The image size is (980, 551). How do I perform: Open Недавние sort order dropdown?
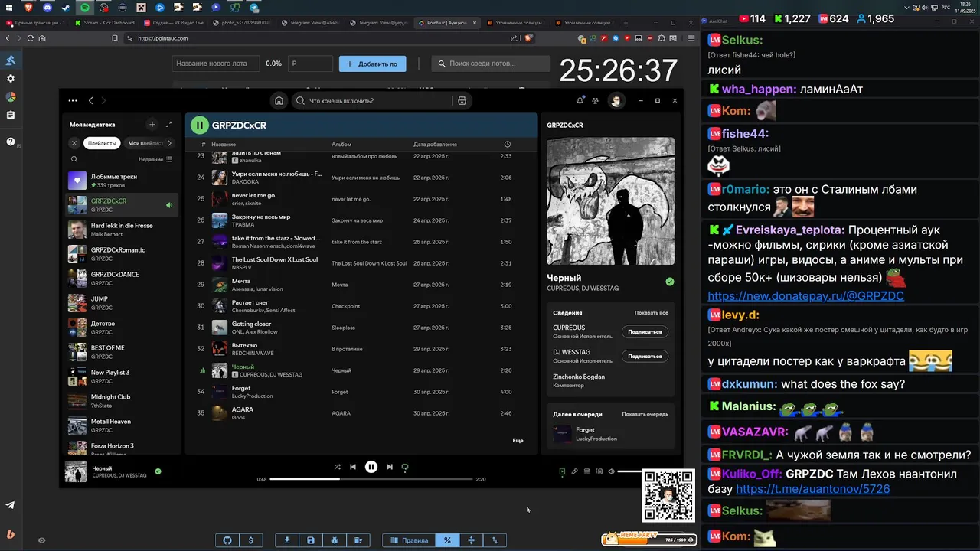(x=155, y=159)
